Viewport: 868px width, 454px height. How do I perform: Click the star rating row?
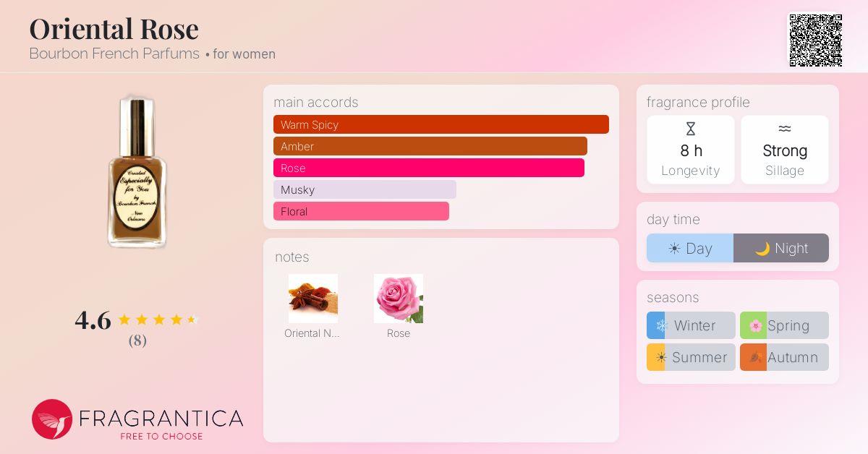click(158, 320)
